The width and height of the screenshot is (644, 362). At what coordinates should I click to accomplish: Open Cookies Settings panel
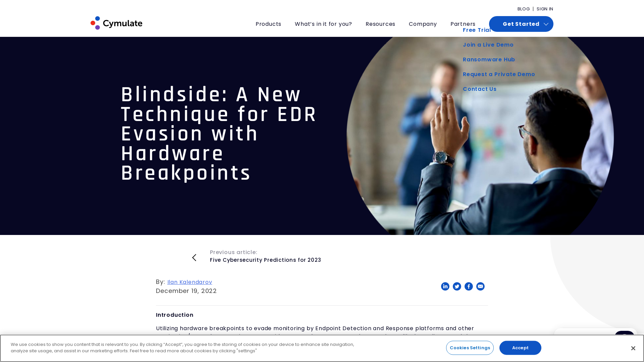point(470,347)
